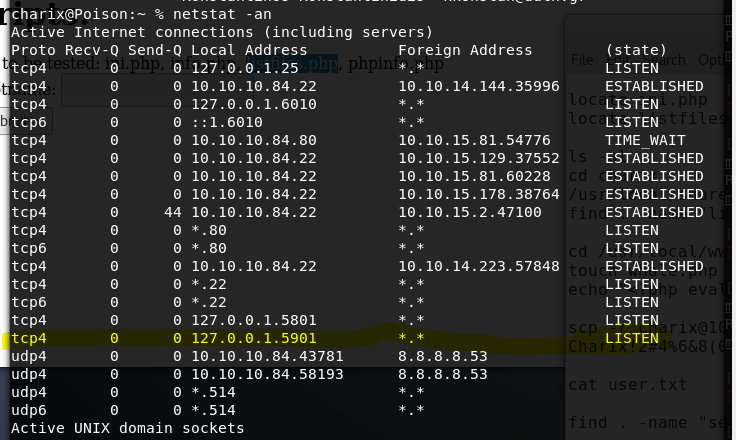The image size is (736, 440).
Task: Click local address 10.10.10.84.80
Action: (253, 140)
